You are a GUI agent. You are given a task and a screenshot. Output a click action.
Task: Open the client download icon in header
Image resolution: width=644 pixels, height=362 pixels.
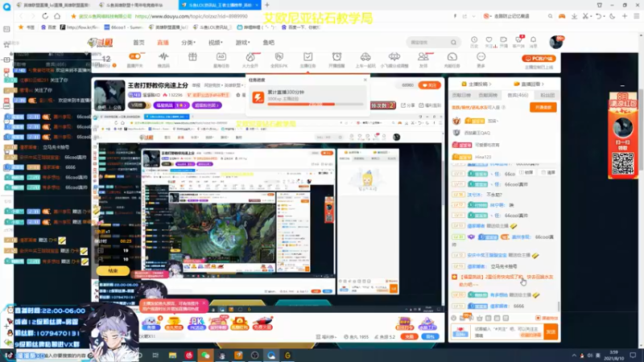[x=518, y=39]
